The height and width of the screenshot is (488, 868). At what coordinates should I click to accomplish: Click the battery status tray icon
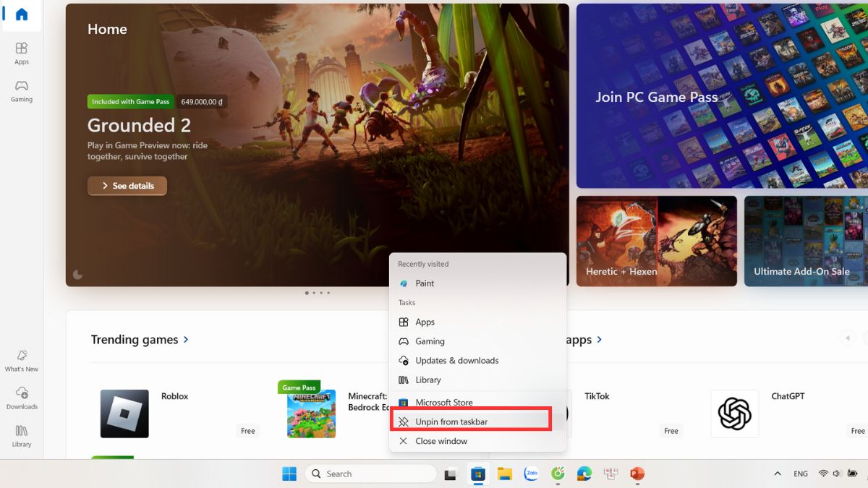coord(851,474)
